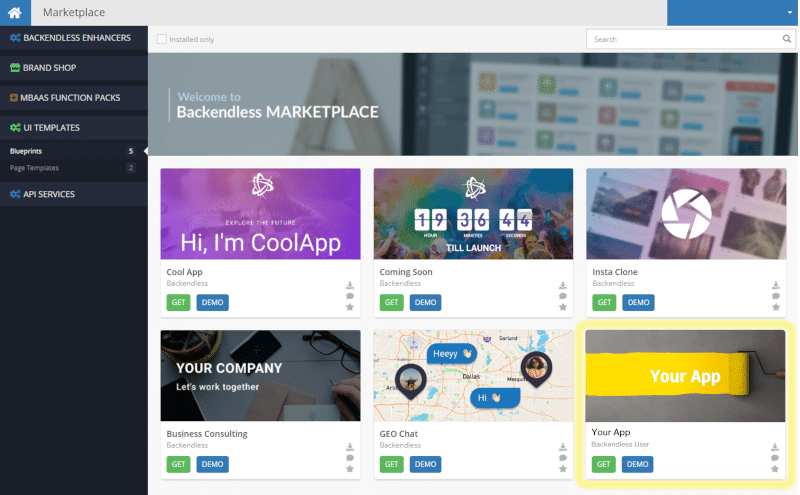Open Cool App demo
800x495 pixels.
(x=212, y=303)
